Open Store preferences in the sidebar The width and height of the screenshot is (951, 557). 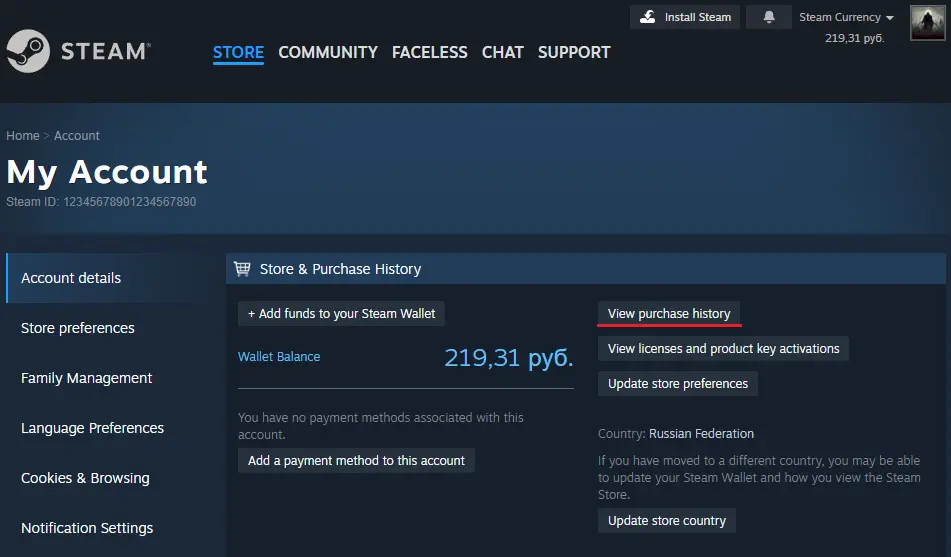[x=78, y=328]
